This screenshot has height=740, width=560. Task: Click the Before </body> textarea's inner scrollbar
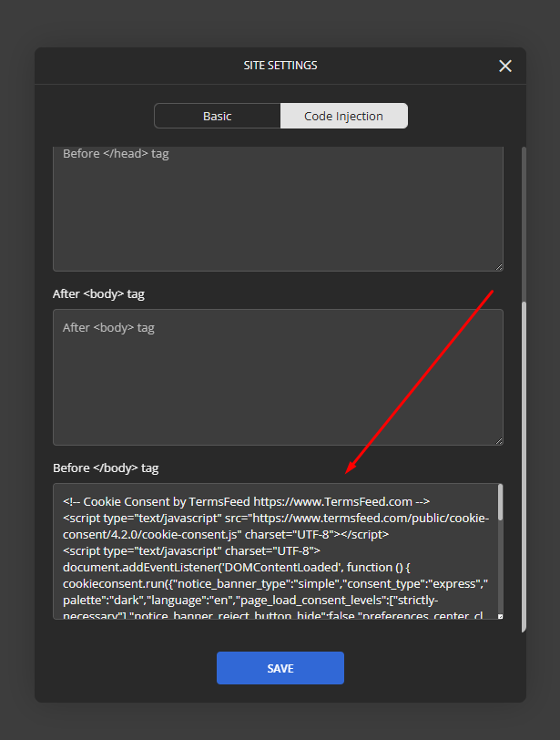(500, 503)
